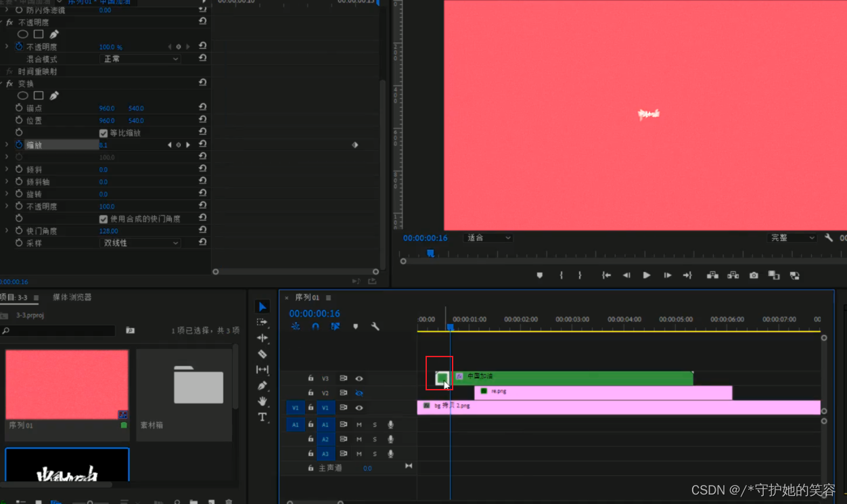Select the Type tool

(x=262, y=417)
